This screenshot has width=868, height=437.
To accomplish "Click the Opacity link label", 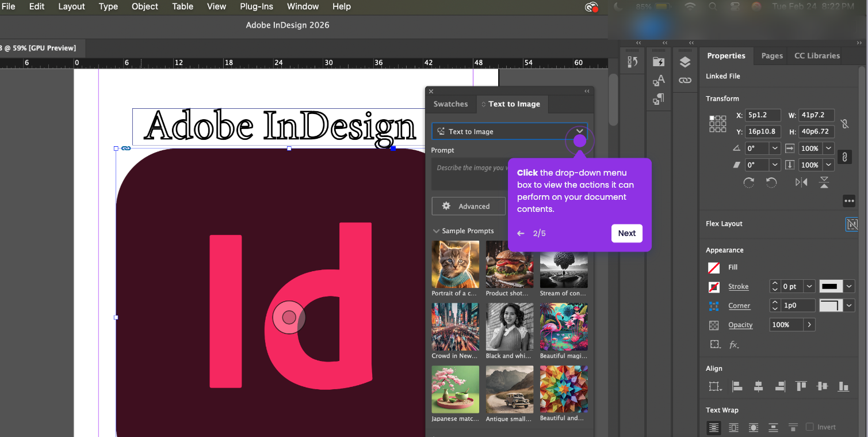I will point(740,325).
